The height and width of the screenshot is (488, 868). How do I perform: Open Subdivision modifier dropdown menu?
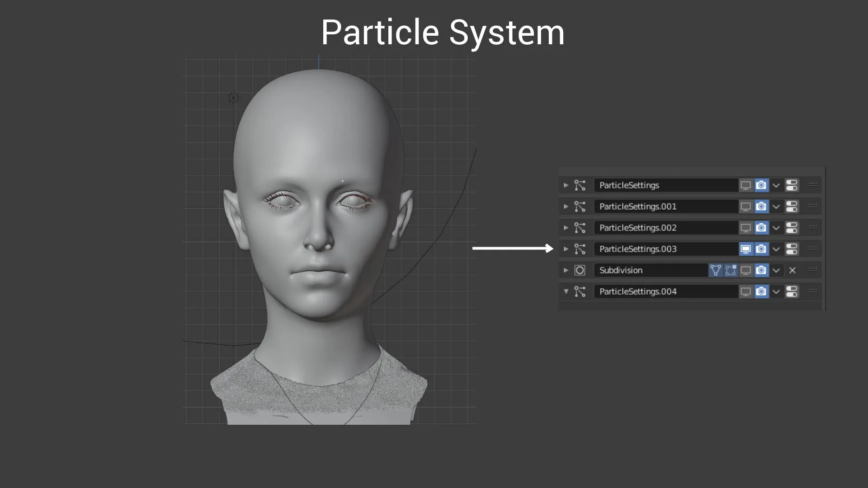click(776, 270)
